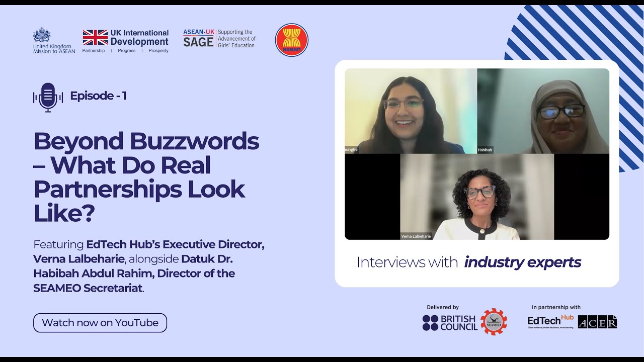This screenshot has height=362, width=644.
Task: Click the "Partnership" tagline word
Action: (x=94, y=51)
